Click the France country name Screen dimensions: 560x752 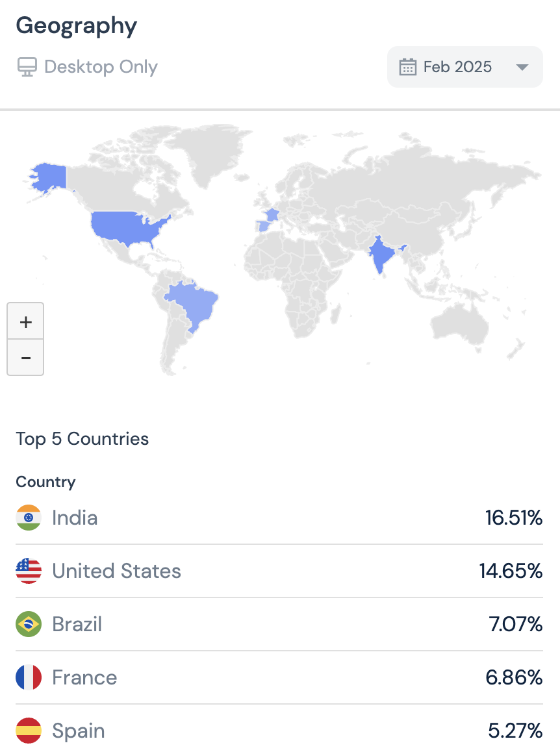pyautogui.click(x=84, y=677)
